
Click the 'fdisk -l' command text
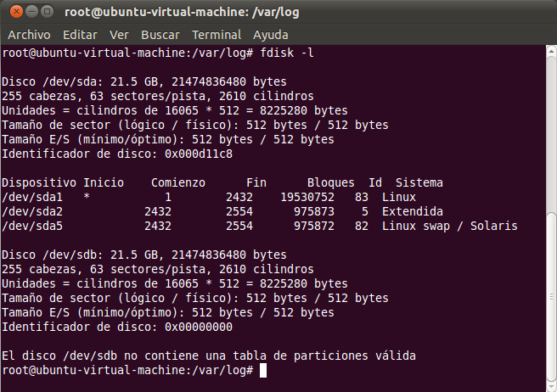pyautogui.click(x=287, y=53)
